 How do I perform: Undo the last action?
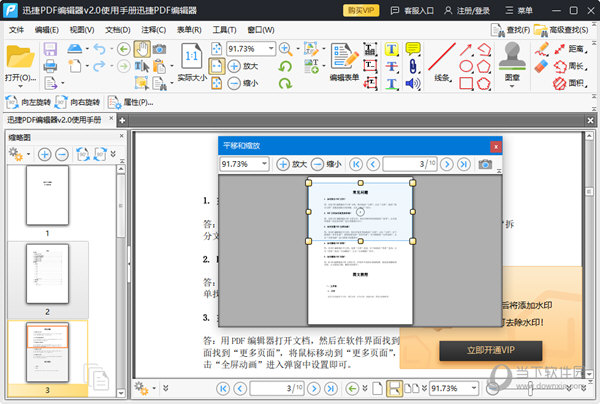click(x=99, y=49)
